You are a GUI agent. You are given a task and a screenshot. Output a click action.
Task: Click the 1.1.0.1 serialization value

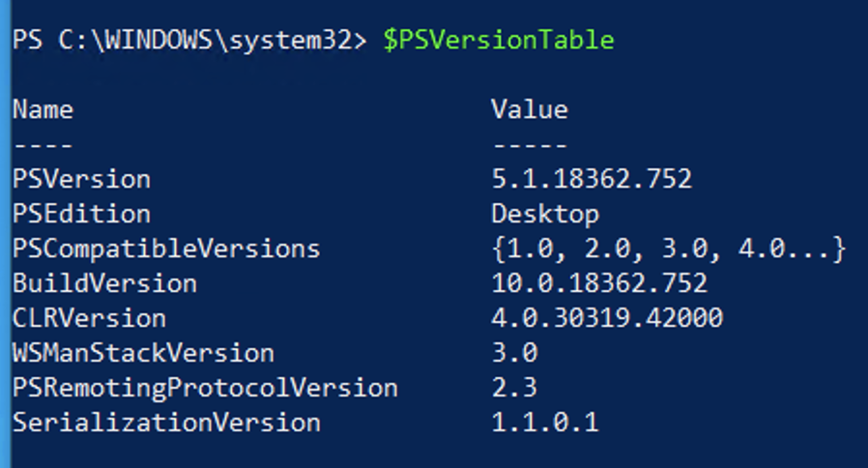pos(545,423)
